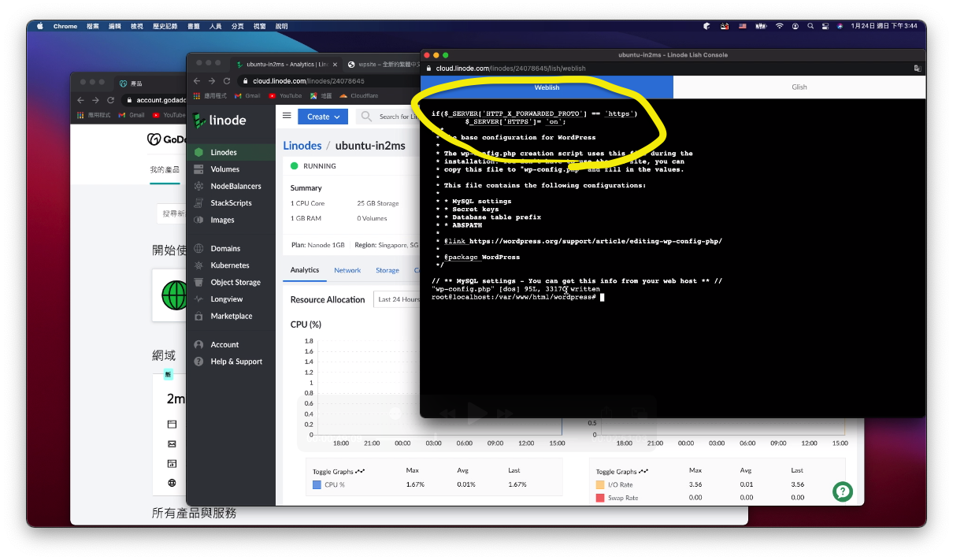Click the RUNNING status label
The height and width of the screenshot is (560, 953).
[x=320, y=166]
